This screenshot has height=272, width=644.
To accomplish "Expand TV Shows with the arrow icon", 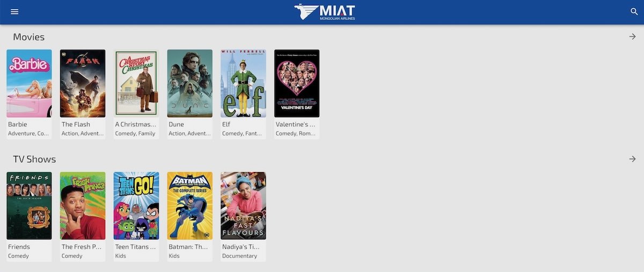I will 632,159.
